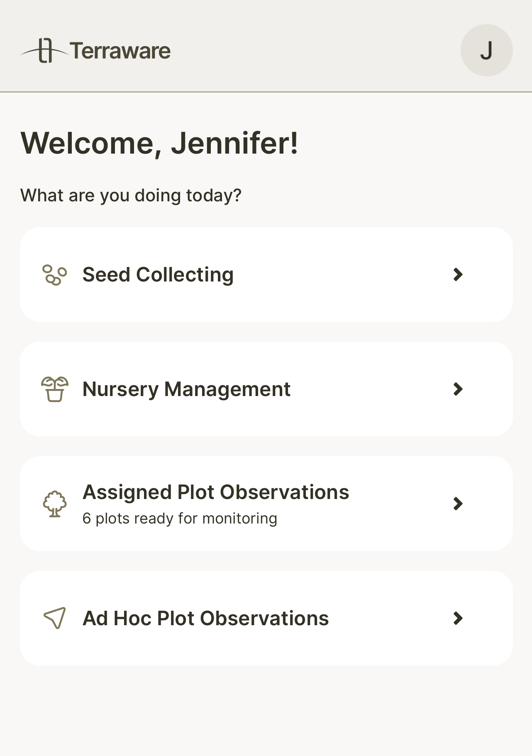Click the '6 plots ready for monitoring' text

(180, 519)
